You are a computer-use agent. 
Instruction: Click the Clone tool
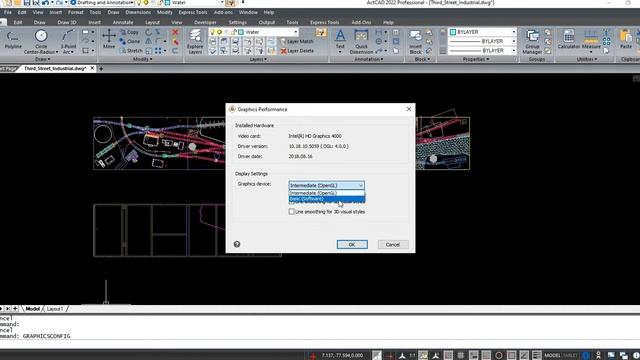click(130, 41)
